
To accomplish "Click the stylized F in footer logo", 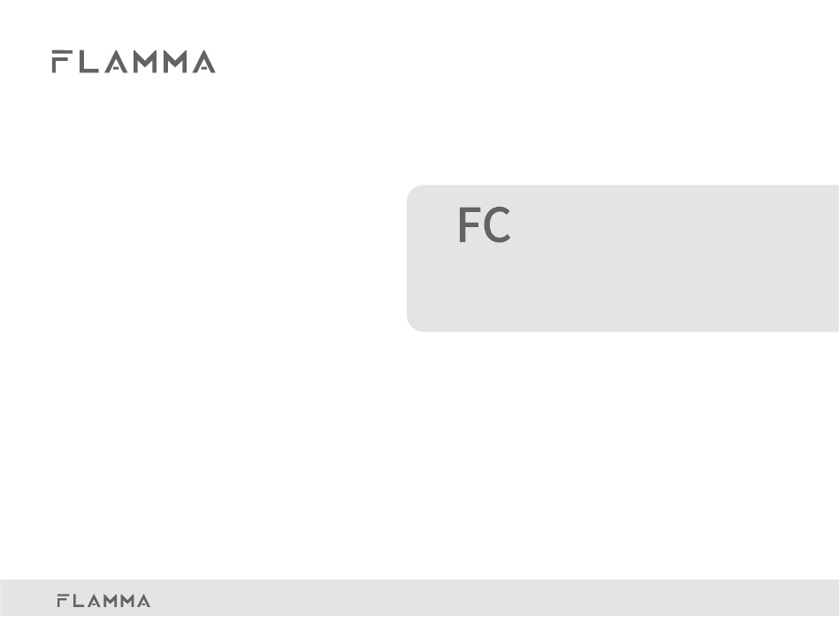I will click(x=63, y=601).
